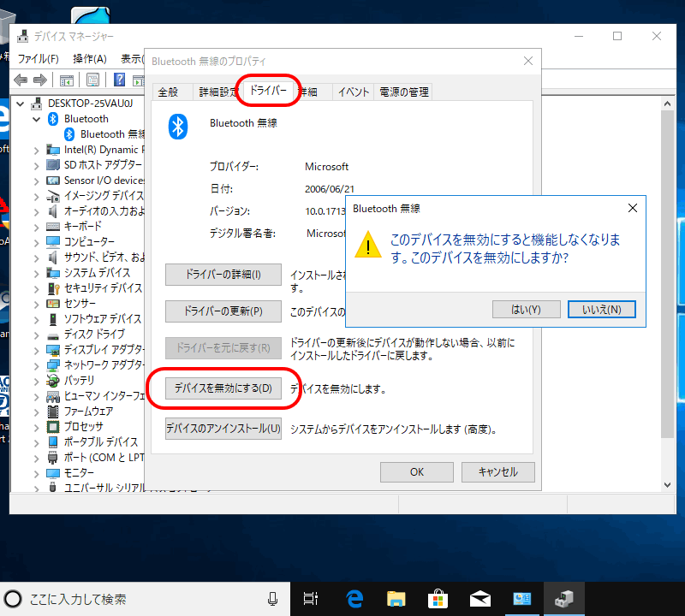Collapse the Bluetooth tree node
Screen dimensions: 685x616
[x=36, y=119]
